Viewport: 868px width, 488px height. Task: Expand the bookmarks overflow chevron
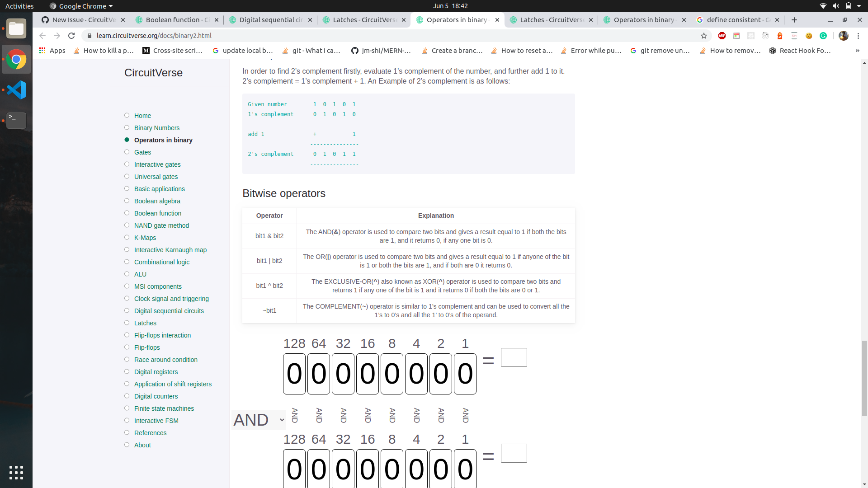[857, 51]
